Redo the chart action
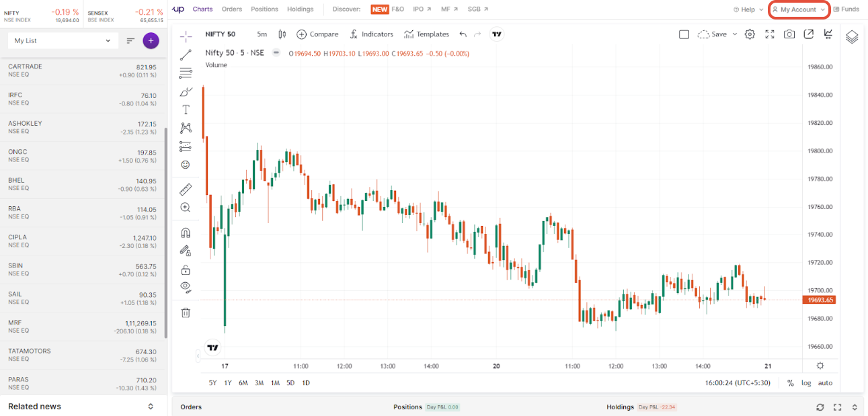 click(477, 34)
